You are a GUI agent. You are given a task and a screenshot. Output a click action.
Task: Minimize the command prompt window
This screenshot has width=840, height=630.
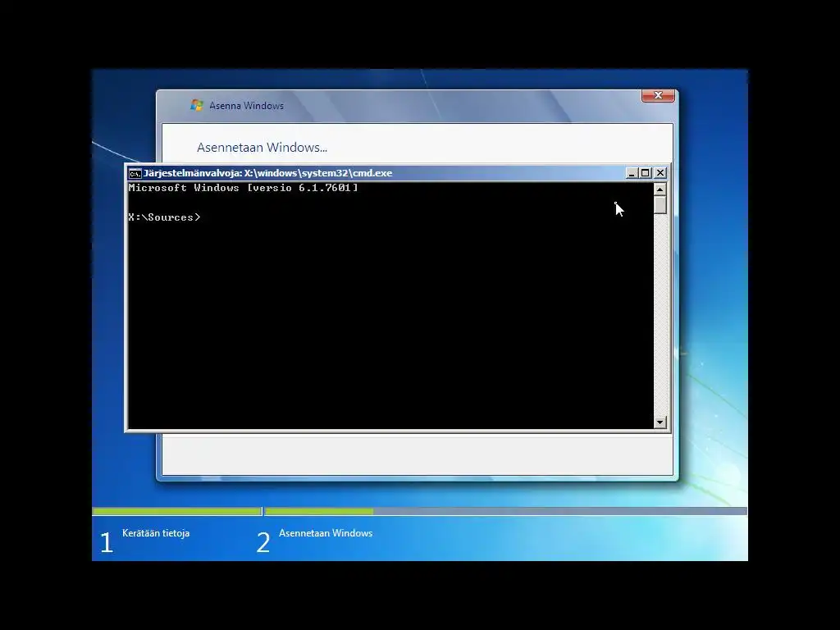tap(632, 173)
